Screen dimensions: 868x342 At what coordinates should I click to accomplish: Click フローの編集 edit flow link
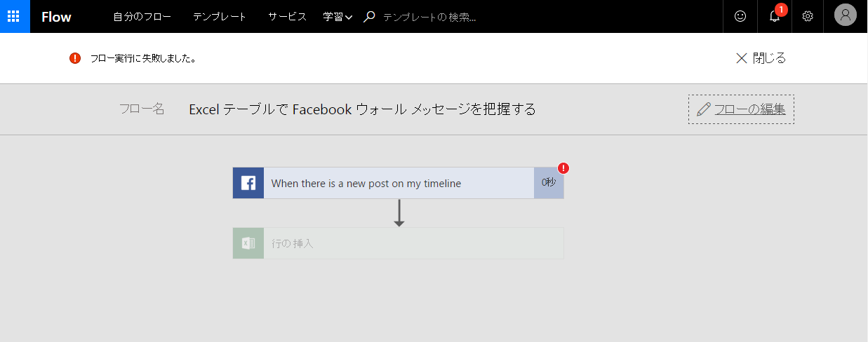[x=749, y=109]
